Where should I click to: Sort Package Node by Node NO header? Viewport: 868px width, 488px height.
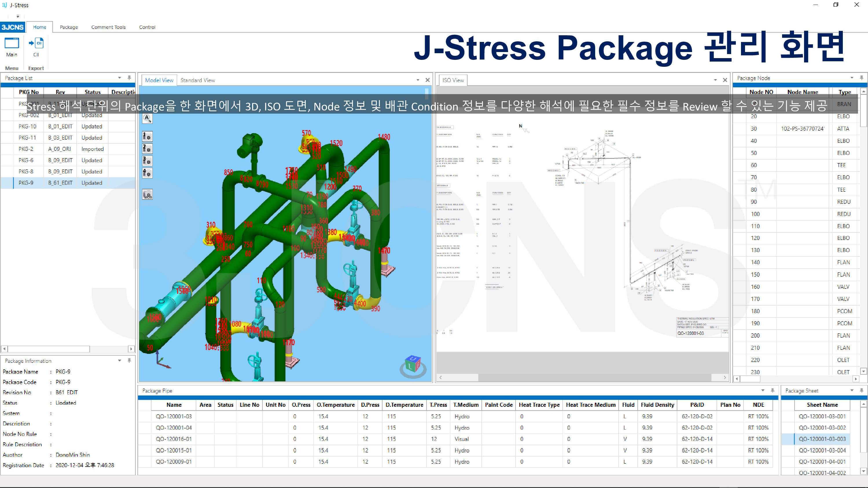click(761, 92)
